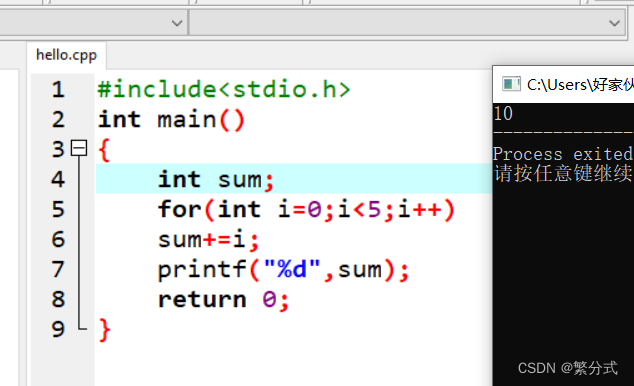This screenshot has width=634, height=386.
Task: Click line number 5 in the gutter
Action: [58, 209]
